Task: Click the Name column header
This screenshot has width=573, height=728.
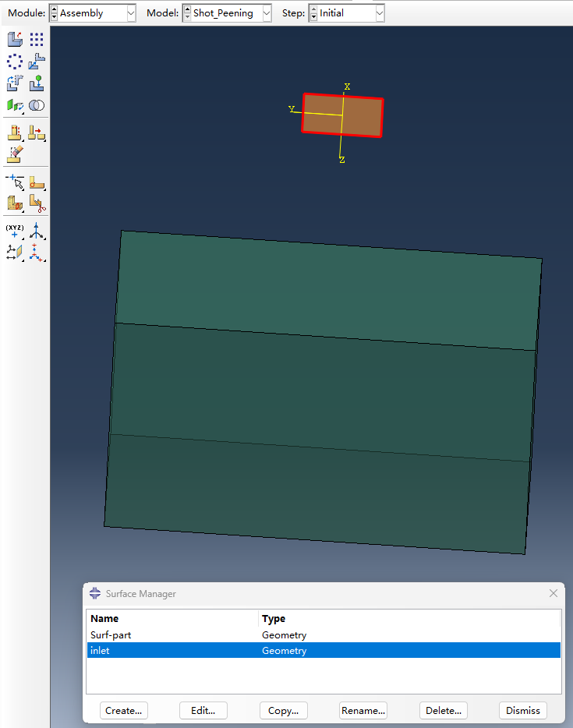Action: [x=172, y=618]
